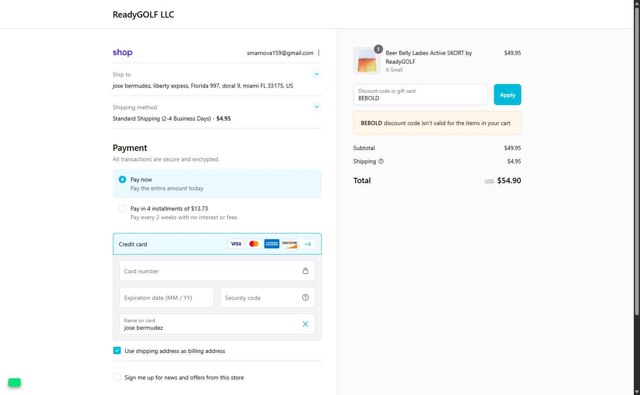Click the quantity badge on product thumbnail
This screenshot has width=640, height=395.
[378, 49]
